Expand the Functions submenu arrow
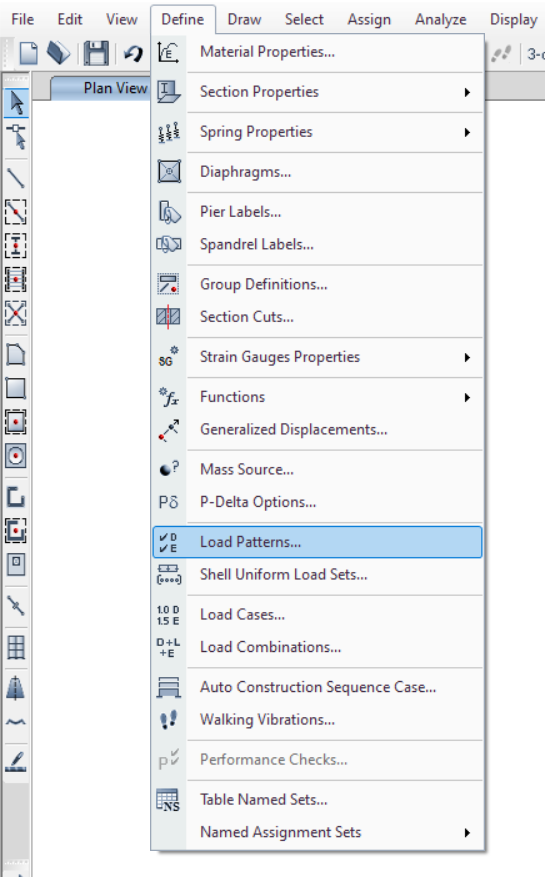The image size is (545, 877). 467,398
